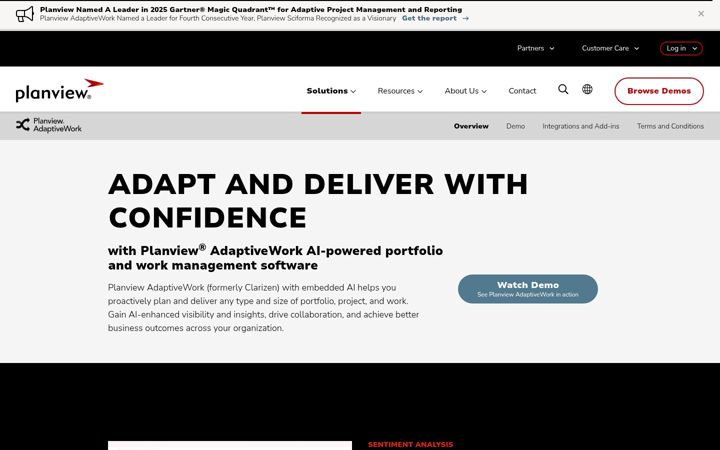Expand the Customer Care dropdown
Screen dimensions: 720x450
pos(610,48)
